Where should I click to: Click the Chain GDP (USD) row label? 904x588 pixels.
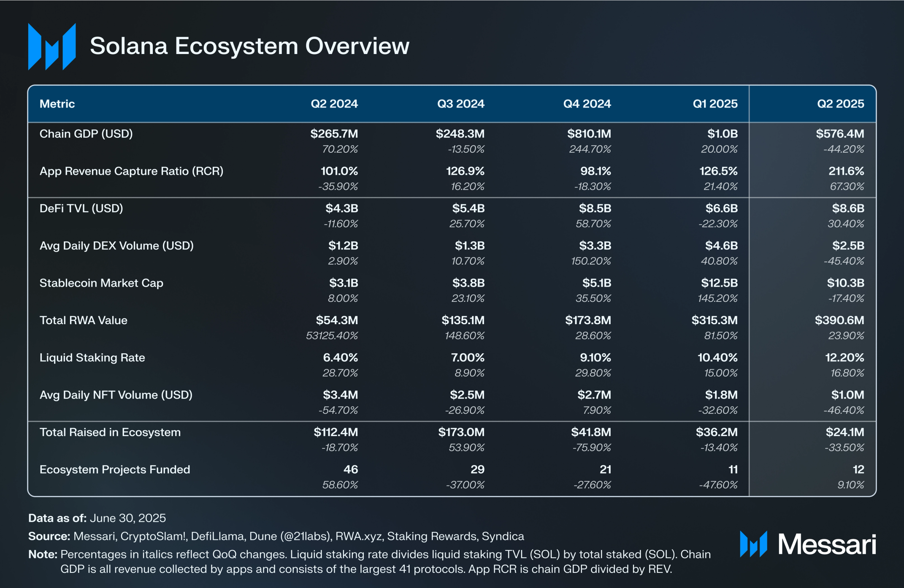(x=86, y=134)
